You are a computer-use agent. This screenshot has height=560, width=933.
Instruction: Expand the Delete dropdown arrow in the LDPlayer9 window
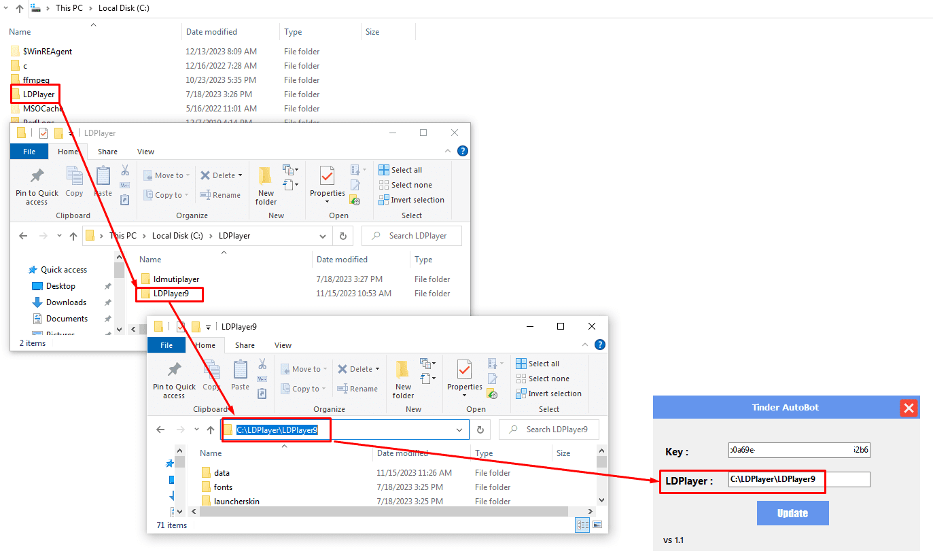(x=377, y=369)
